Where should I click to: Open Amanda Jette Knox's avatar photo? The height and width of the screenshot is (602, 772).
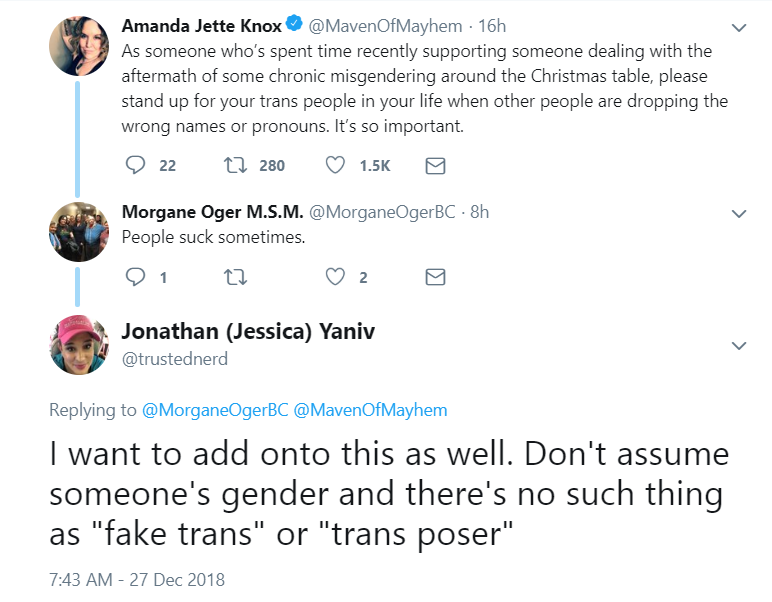pos(79,46)
